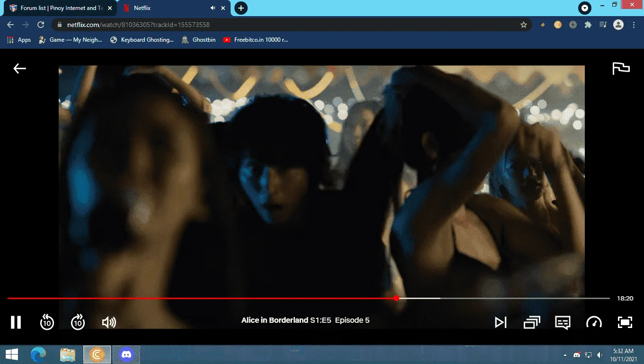644x364 pixels.
Task: Show hidden system tray icons
Action: click(x=564, y=355)
